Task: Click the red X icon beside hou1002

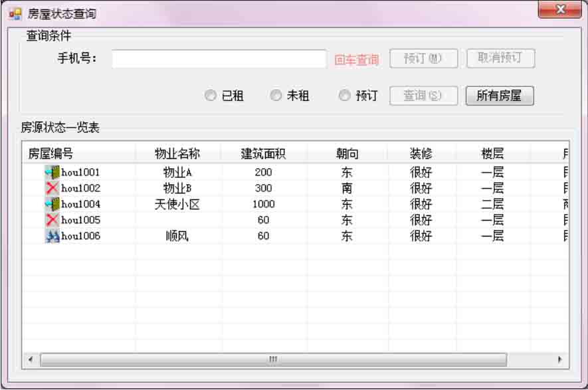Action: click(x=52, y=188)
